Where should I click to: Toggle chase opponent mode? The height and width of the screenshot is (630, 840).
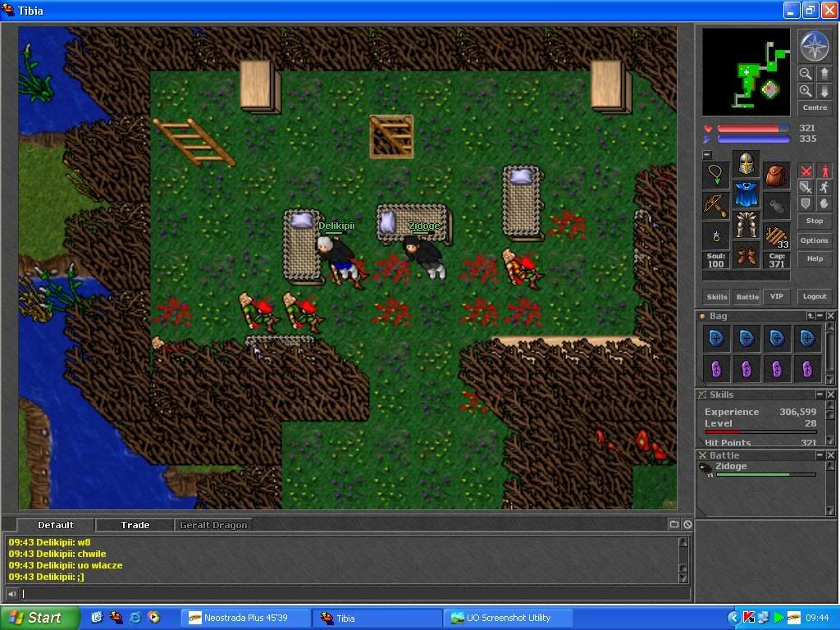coord(824,188)
